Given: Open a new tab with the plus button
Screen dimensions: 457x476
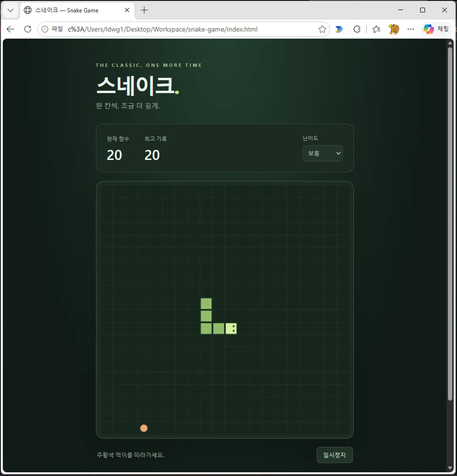Looking at the screenshot, I should tap(144, 10).
